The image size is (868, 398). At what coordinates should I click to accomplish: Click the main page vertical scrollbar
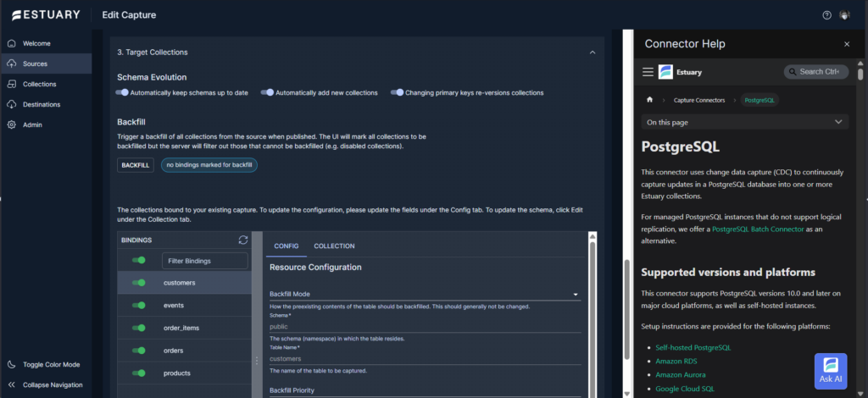tap(627, 310)
